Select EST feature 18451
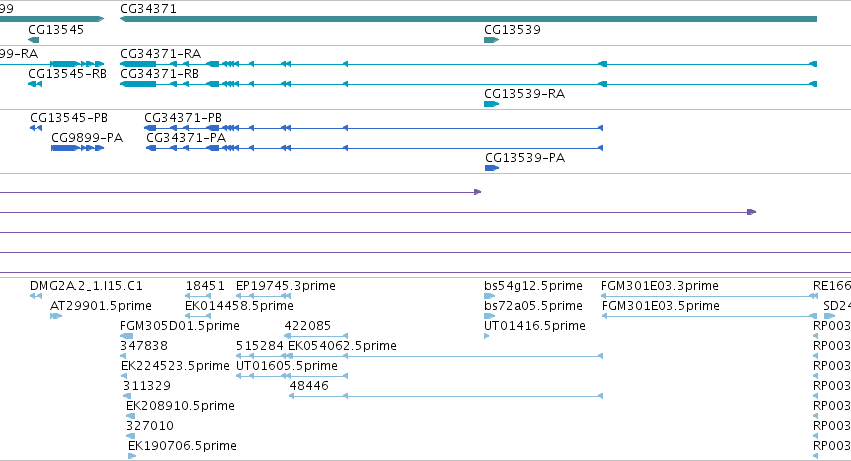The height and width of the screenshot is (461, 851). point(205,286)
